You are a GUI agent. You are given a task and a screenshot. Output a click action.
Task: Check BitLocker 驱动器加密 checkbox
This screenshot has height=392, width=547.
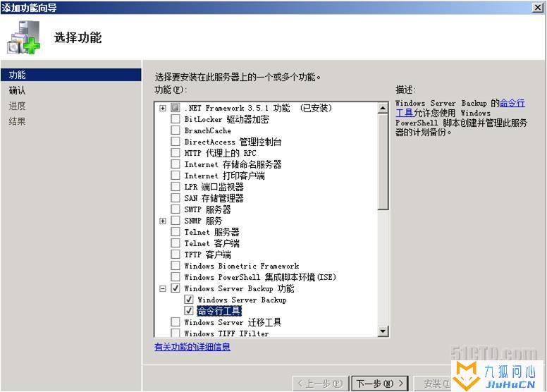click(x=176, y=119)
